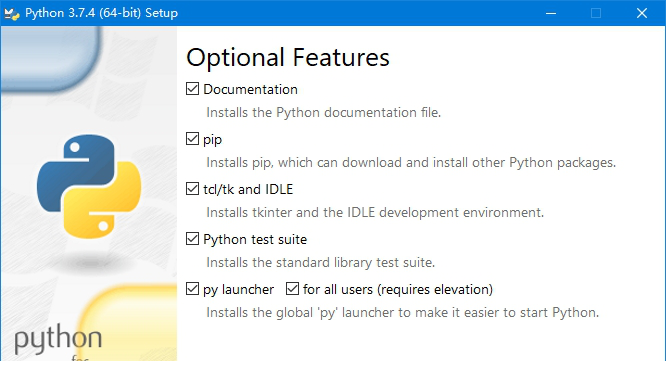Toggle the for all users checkbox

(x=292, y=289)
